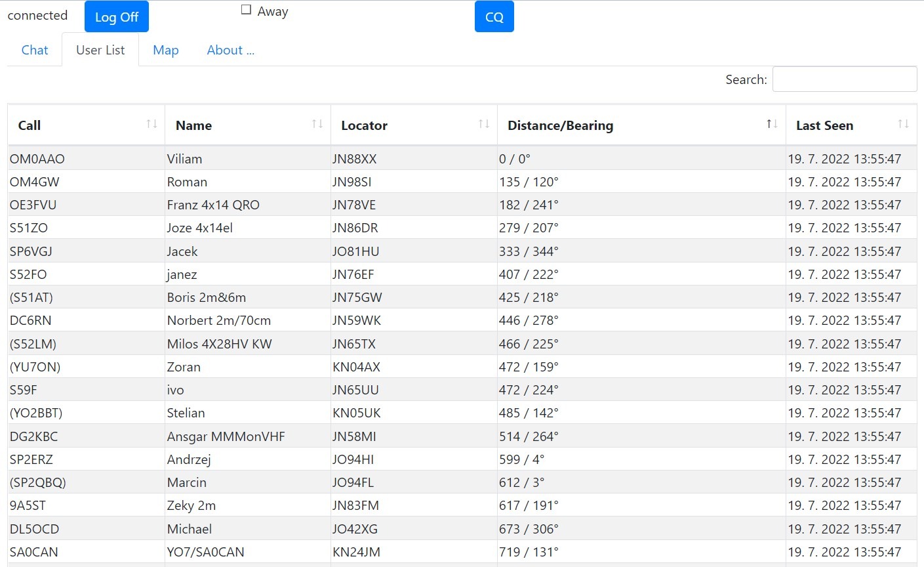This screenshot has height=567, width=924.
Task: Click the Name column header
Action: click(x=248, y=125)
